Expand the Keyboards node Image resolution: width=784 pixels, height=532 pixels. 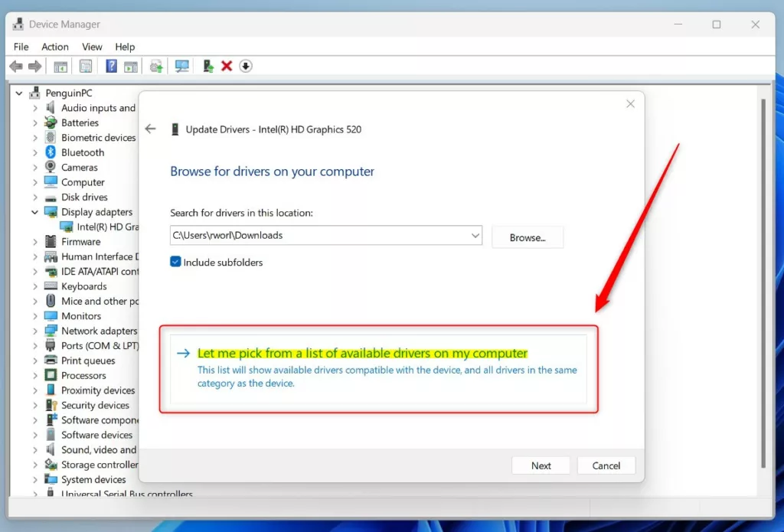[x=34, y=286]
